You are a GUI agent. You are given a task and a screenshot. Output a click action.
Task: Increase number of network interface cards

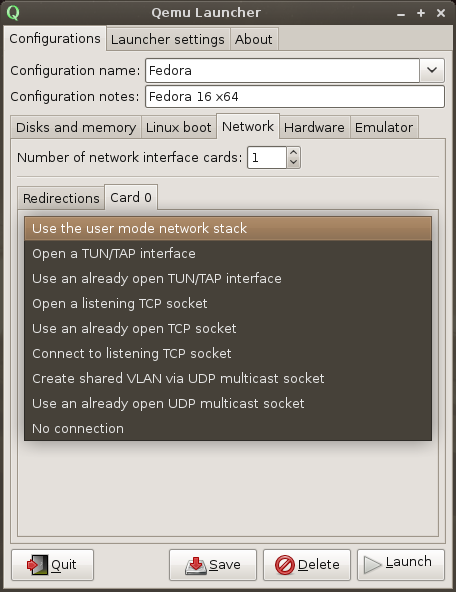293,152
